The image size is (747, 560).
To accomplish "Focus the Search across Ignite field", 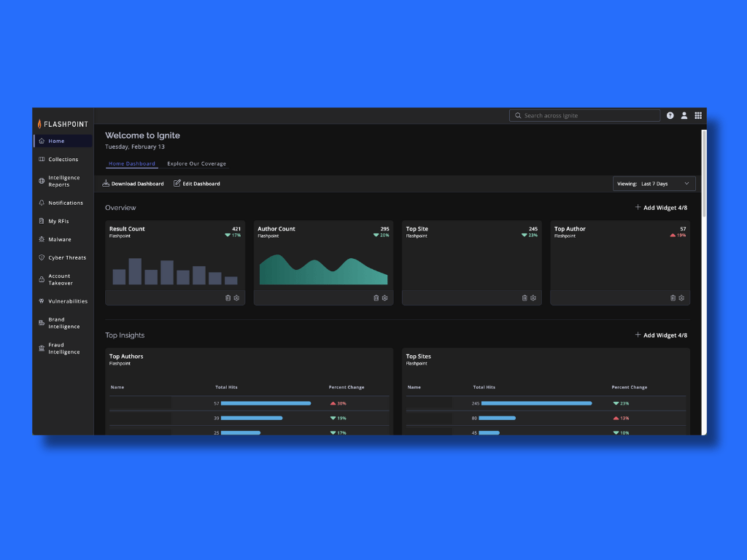I will 584,116.
